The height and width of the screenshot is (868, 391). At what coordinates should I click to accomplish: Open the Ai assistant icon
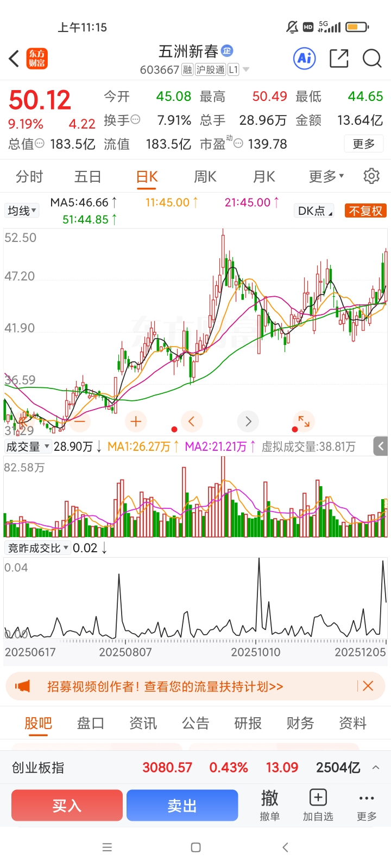[x=305, y=58]
